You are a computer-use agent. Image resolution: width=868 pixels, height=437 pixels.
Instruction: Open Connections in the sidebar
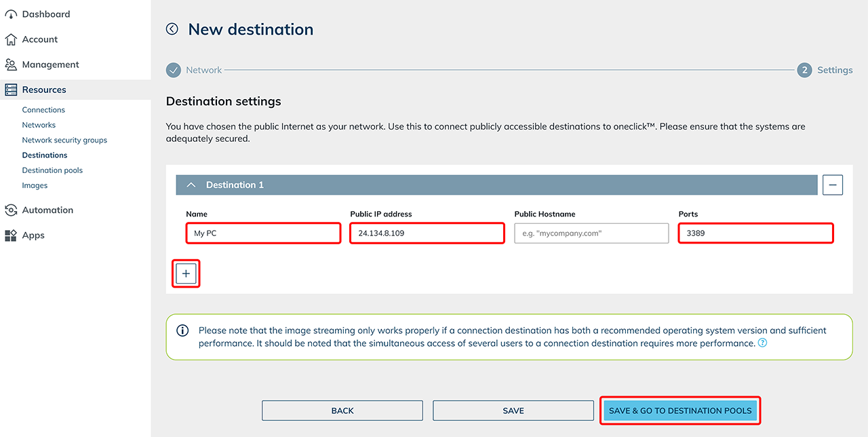43,110
